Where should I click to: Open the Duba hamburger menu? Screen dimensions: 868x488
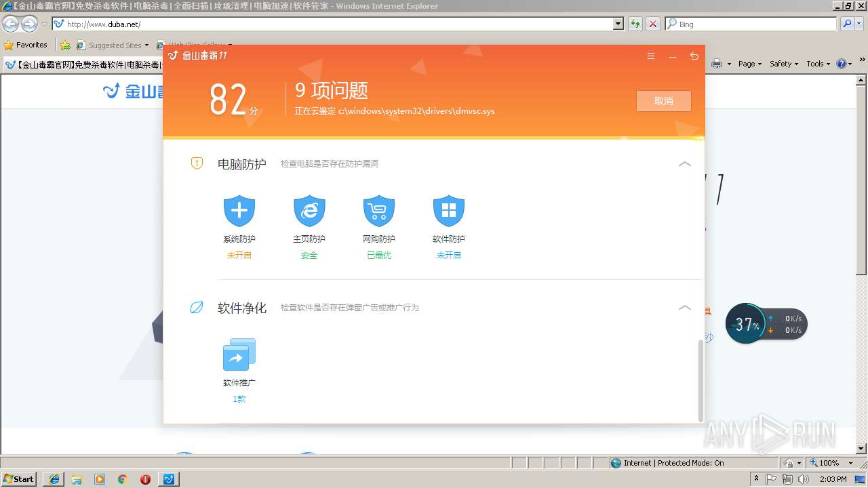coord(651,56)
